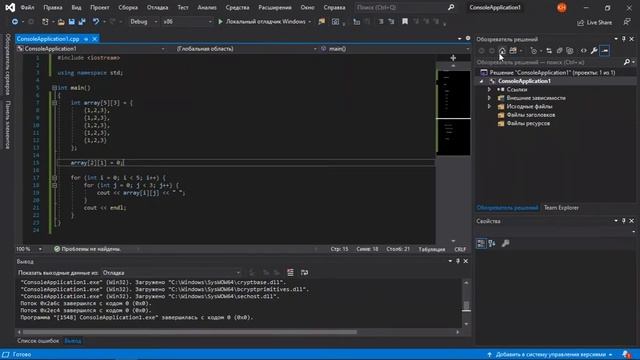Click the Send Feedback icon
This screenshot has height=360, width=640.
point(627,22)
